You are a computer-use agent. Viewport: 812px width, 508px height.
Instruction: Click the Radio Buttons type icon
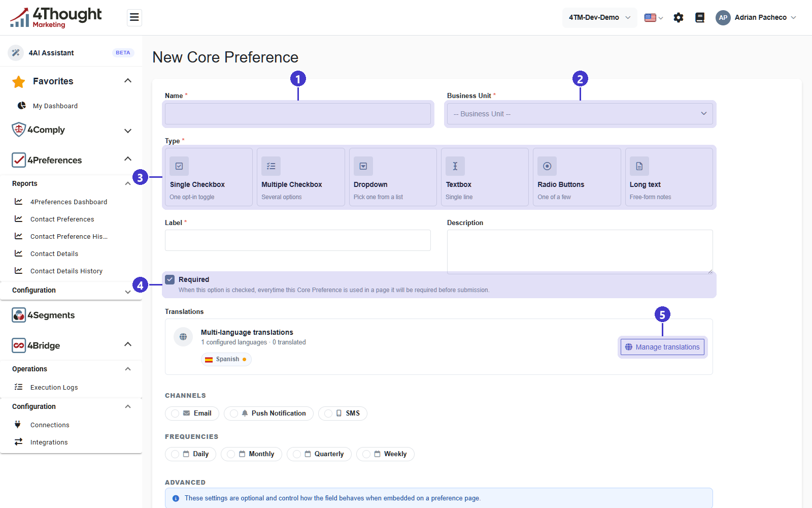point(547,166)
